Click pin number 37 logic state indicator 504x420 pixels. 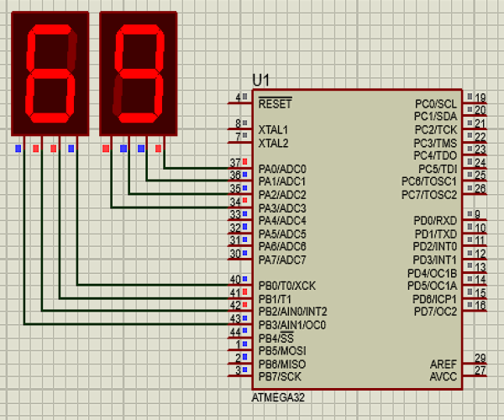pyautogui.click(x=245, y=161)
